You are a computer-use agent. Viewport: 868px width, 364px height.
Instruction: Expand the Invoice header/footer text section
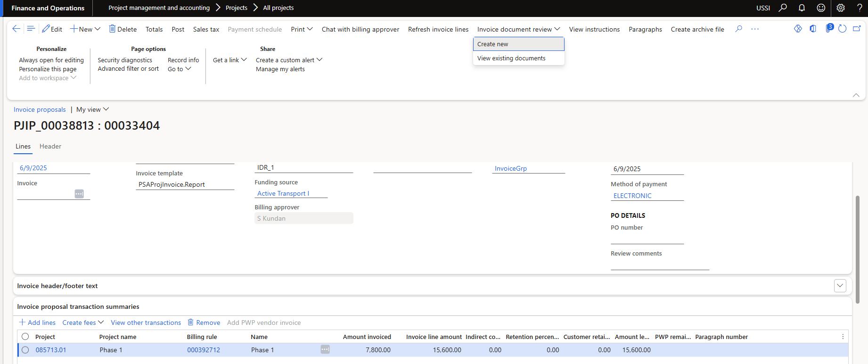tap(840, 286)
